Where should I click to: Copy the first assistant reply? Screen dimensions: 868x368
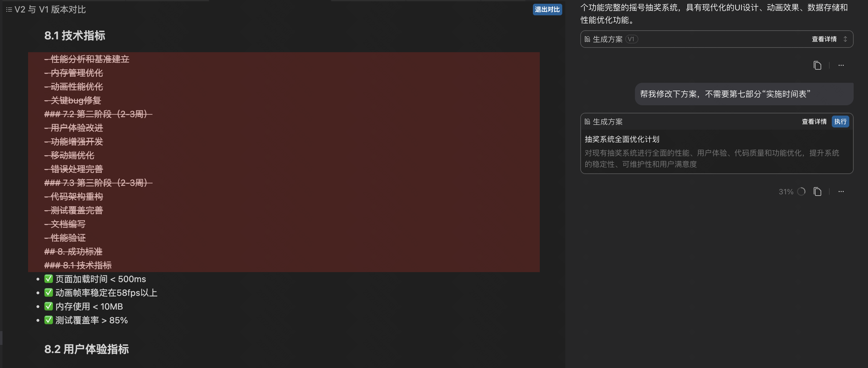pyautogui.click(x=817, y=65)
